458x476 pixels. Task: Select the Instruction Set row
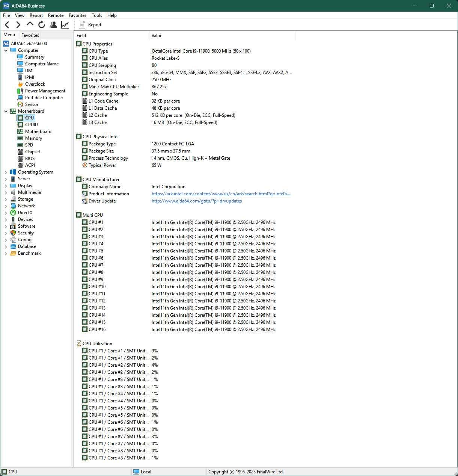tap(185, 73)
